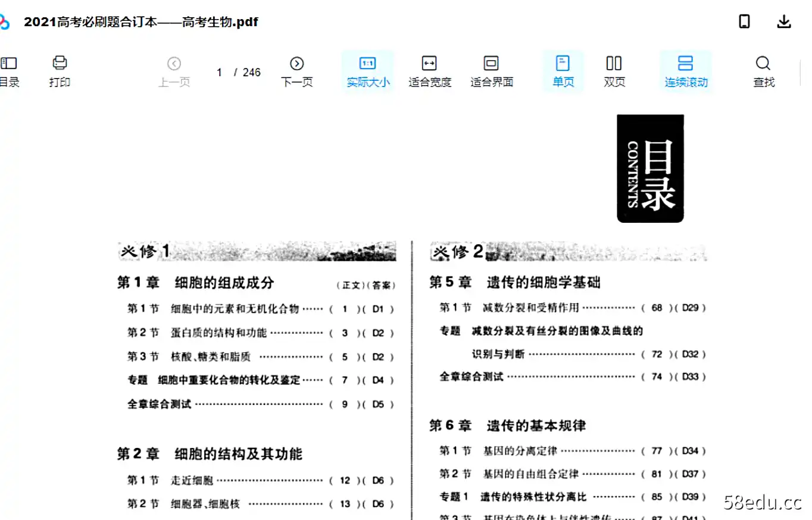Click the 目录 CONTENTS black badge
The height and width of the screenshot is (520, 812).
(x=650, y=169)
